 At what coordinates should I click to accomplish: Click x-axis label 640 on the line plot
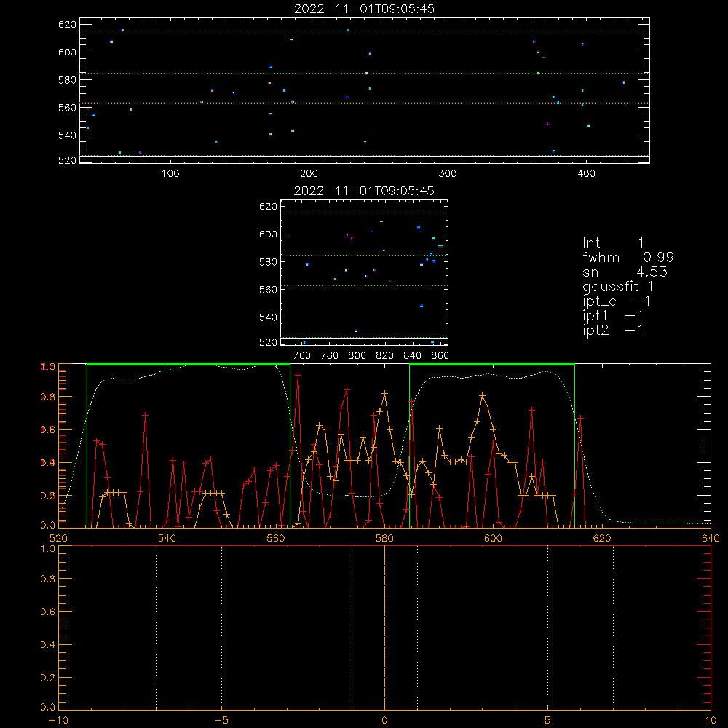coord(711,538)
